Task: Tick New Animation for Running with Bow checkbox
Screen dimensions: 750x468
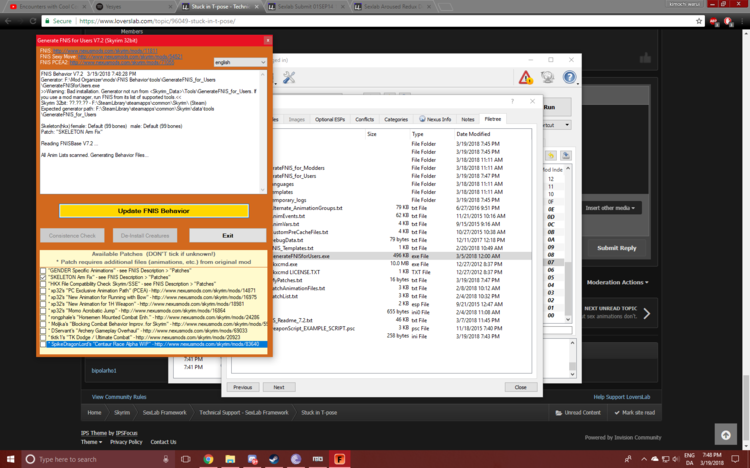Action: point(43,298)
